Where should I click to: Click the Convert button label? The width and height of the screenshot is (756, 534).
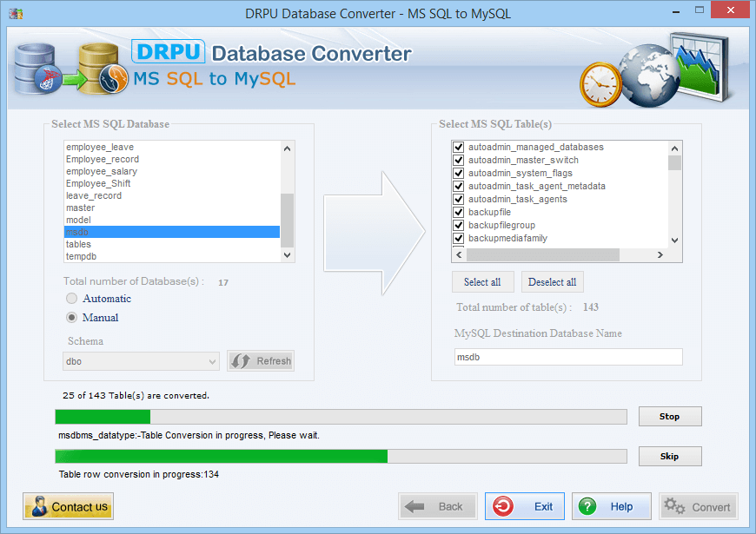click(711, 507)
